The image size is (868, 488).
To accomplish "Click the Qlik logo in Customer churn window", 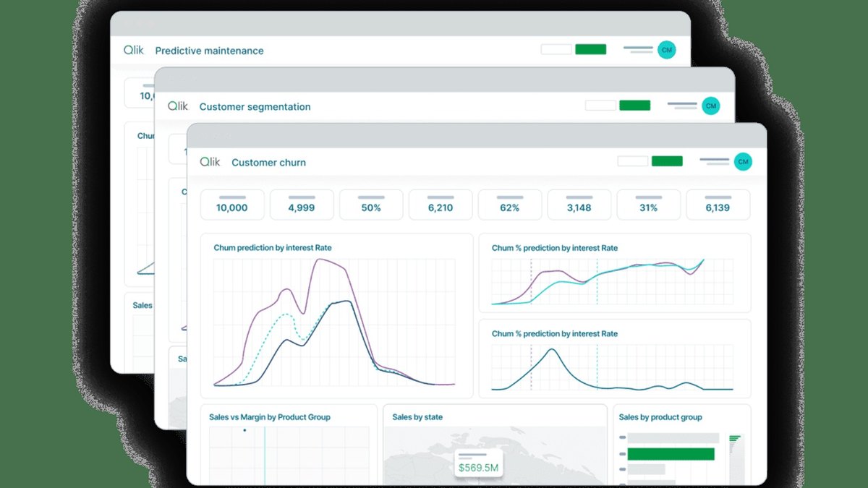I will [x=210, y=162].
